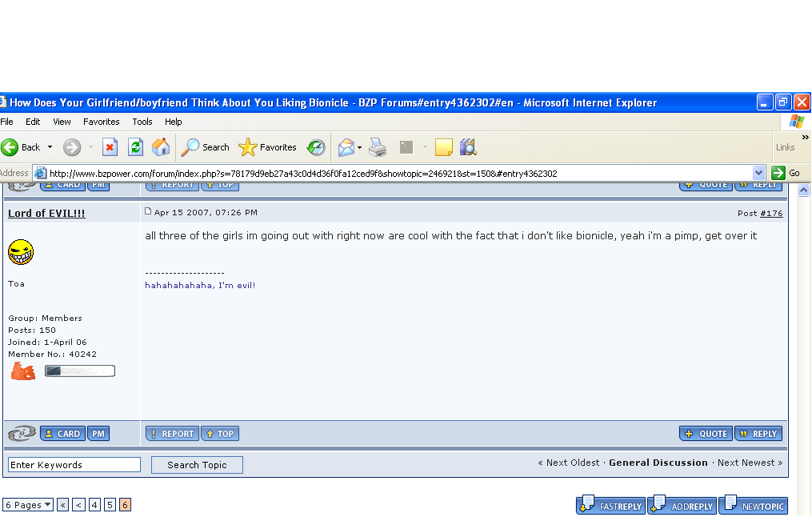The height and width of the screenshot is (521, 812).
Task: Click the post document icon beside date
Action: pyautogui.click(x=148, y=211)
